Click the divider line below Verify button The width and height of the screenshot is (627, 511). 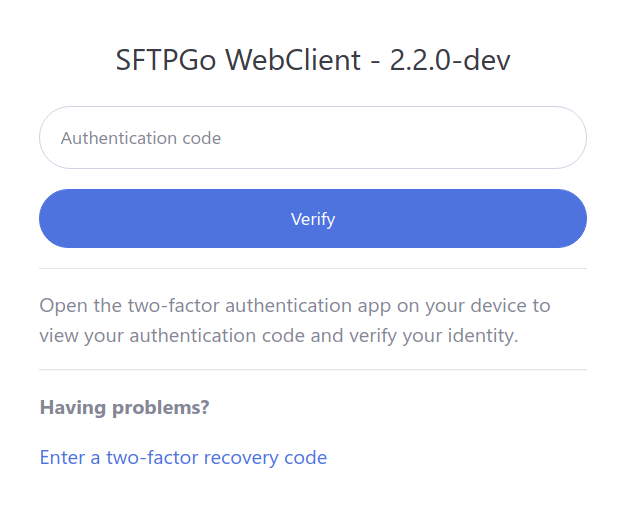pos(312,268)
